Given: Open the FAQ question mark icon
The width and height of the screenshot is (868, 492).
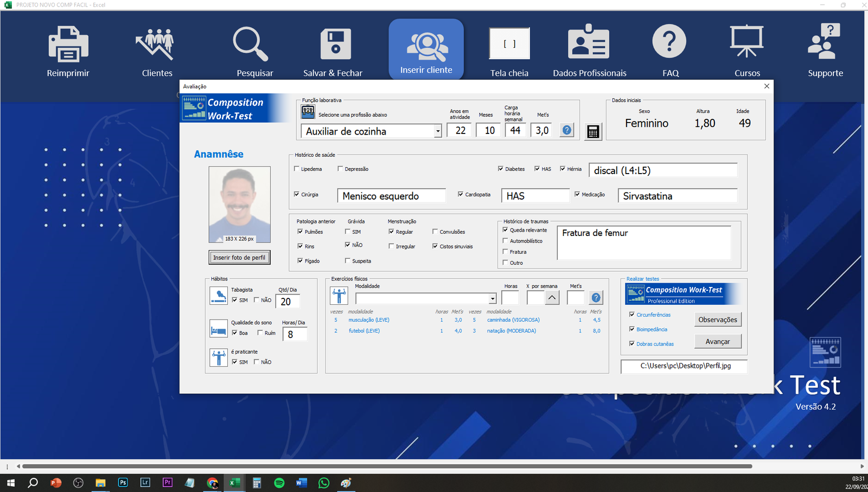Looking at the screenshot, I should (669, 42).
